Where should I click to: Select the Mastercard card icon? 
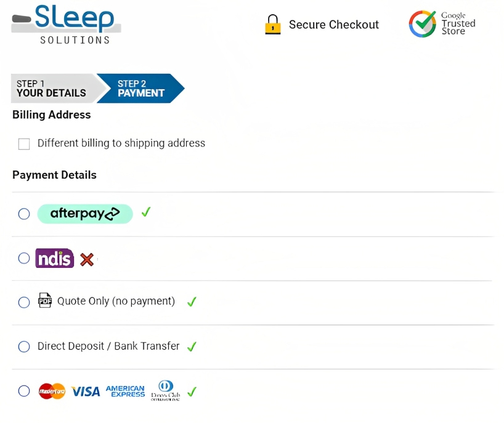tap(52, 390)
